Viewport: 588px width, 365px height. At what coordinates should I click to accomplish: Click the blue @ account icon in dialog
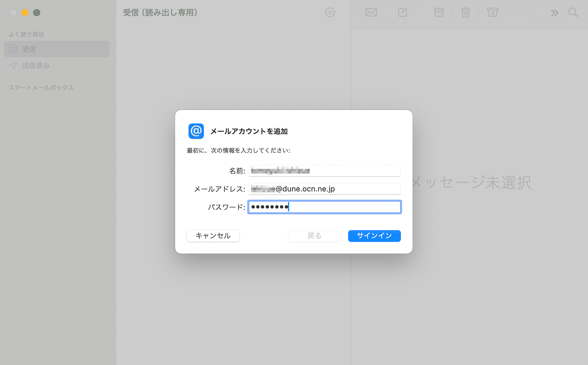[196, 131]
